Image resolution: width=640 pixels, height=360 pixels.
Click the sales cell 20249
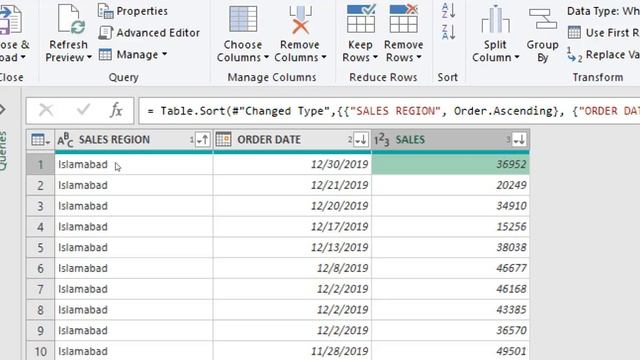(450, 185)
